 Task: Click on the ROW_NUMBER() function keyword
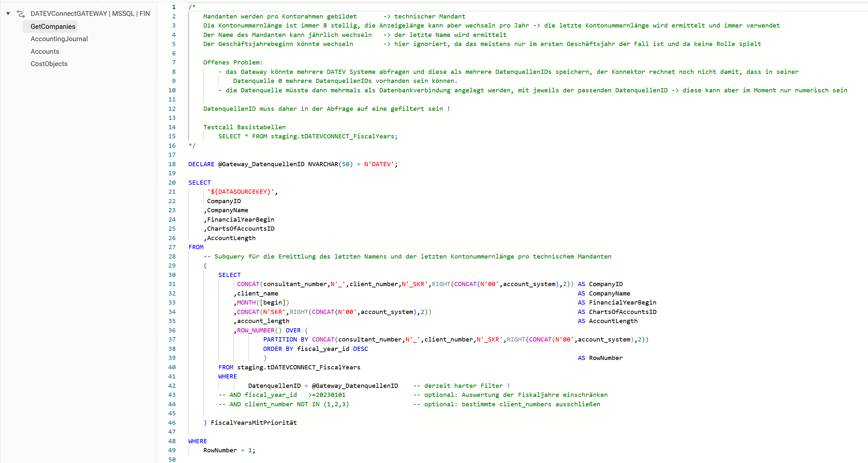click(256, 330)
